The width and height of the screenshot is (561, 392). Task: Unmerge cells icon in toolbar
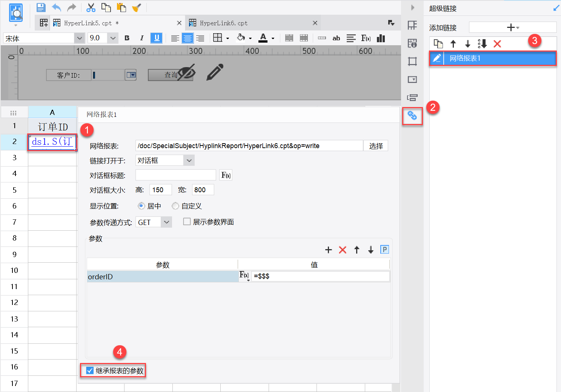point(304,38)
